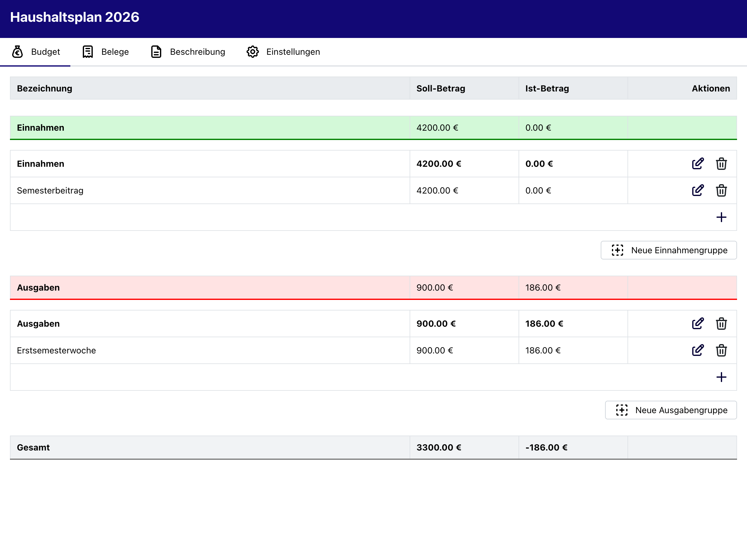This screenshot has width=747, height=560.
Task: Click the Haushaltsplan 2026 title
Action: 75,17
